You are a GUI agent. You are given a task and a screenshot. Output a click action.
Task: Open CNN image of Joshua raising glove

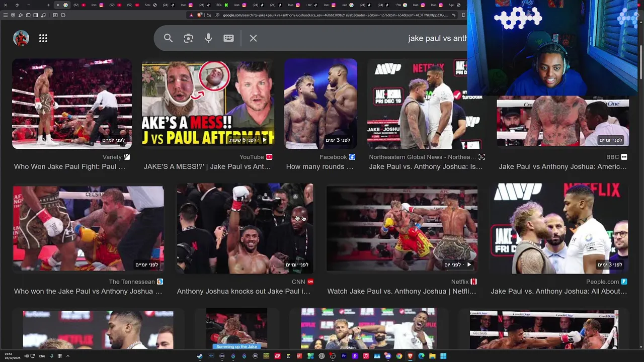(x=245, y=229)
